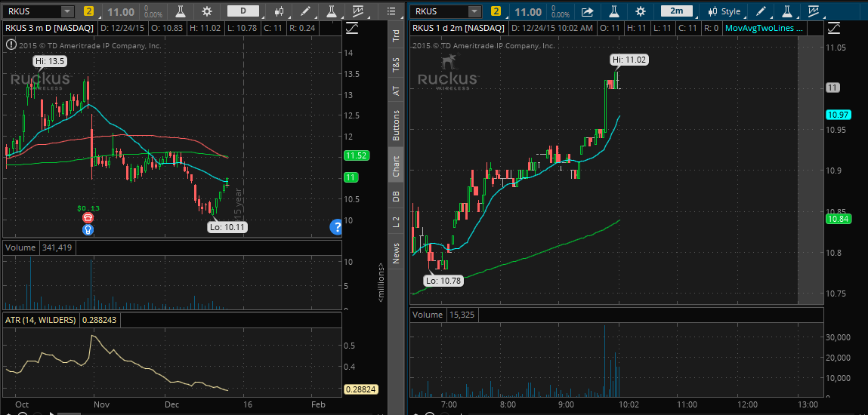This screenshot has height=415, width=868.
Task: Click the left chart Volume label
Action: coord(20,247)
